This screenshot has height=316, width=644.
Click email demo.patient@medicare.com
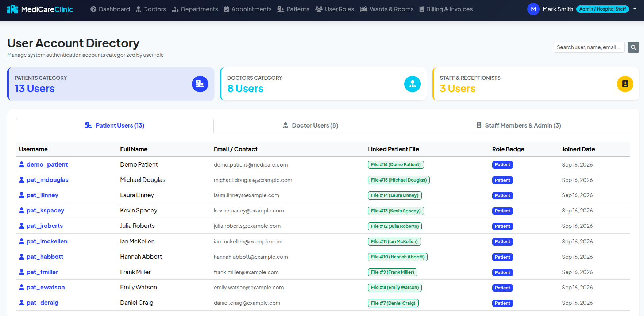pos(251,165)
